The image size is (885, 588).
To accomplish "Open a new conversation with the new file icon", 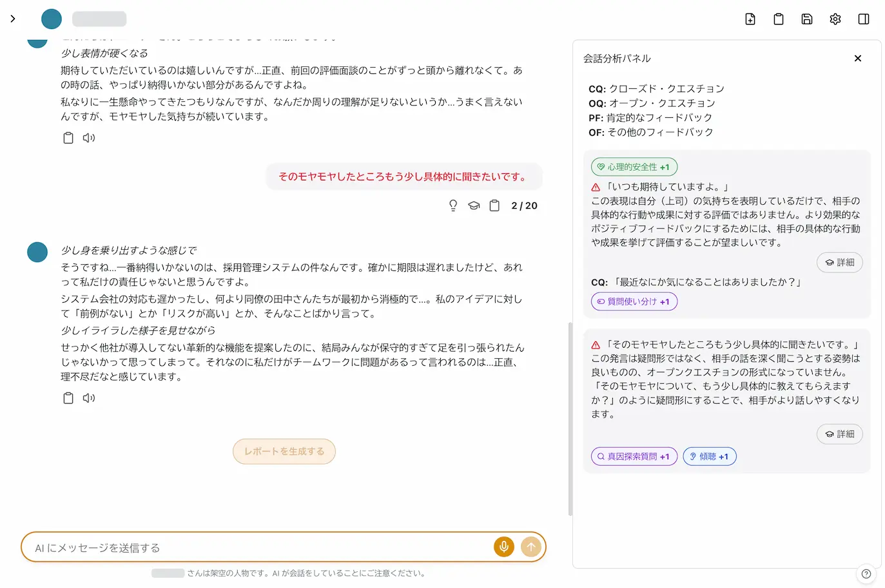I will [x=750, y=19].
